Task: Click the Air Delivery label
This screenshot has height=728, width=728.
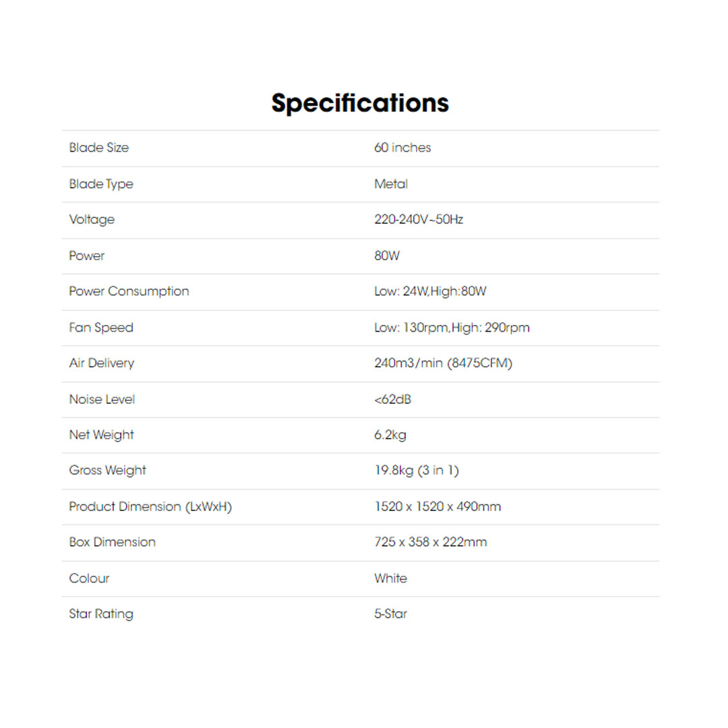Action: (x=101, y=363)
